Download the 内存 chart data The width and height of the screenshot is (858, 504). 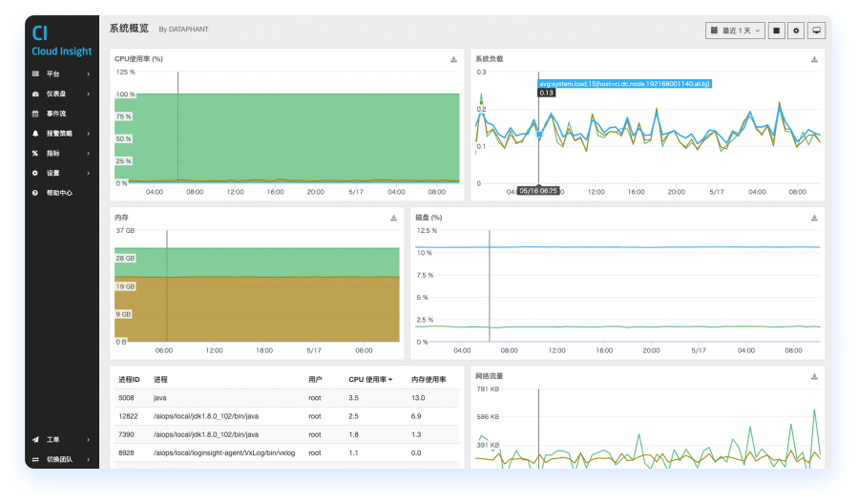(x=393, y=218)
